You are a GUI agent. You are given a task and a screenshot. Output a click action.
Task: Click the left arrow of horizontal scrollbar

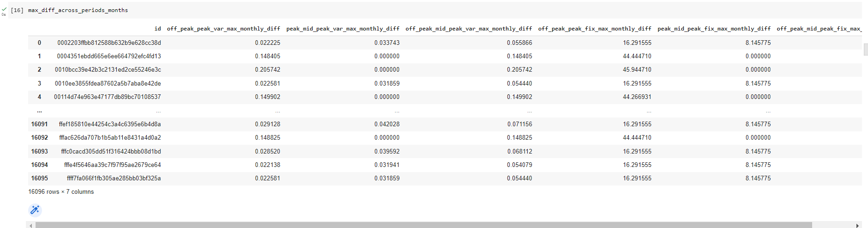click(x=31, y=226)
